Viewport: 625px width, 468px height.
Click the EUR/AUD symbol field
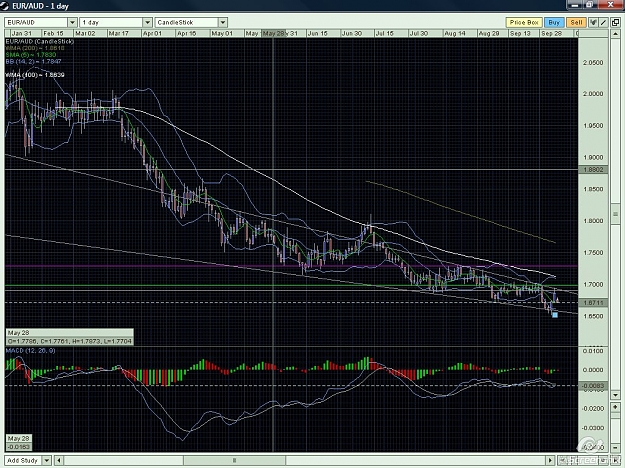36,22
